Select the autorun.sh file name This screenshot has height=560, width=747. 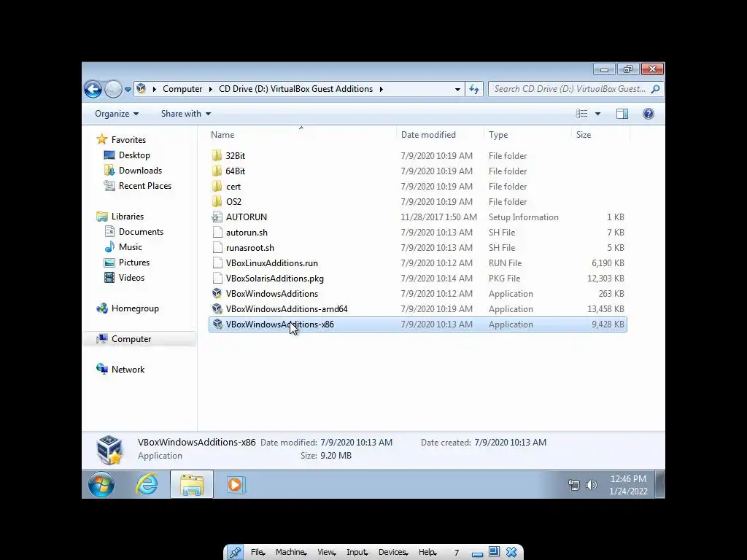tap(247, 233)
